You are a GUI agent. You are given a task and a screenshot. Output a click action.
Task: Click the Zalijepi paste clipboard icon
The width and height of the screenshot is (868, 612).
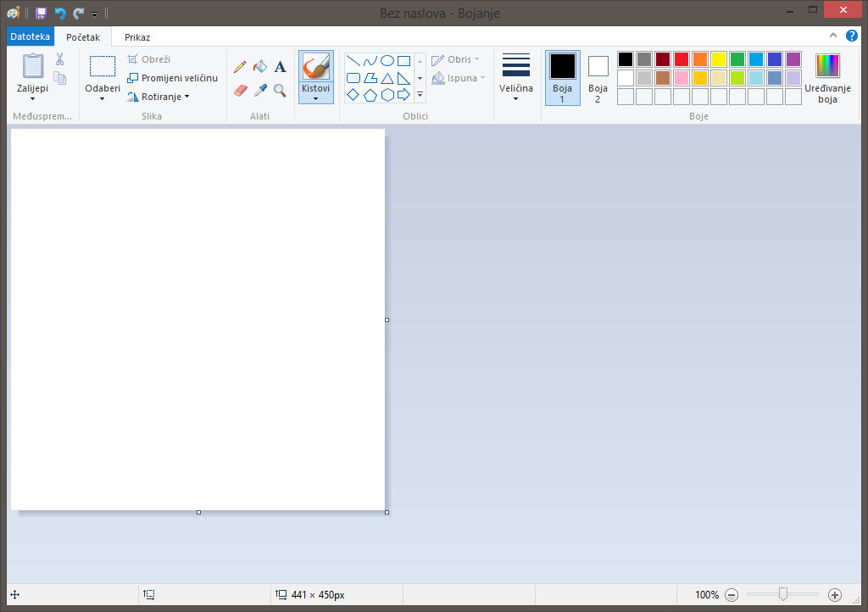tap(33, 66)
